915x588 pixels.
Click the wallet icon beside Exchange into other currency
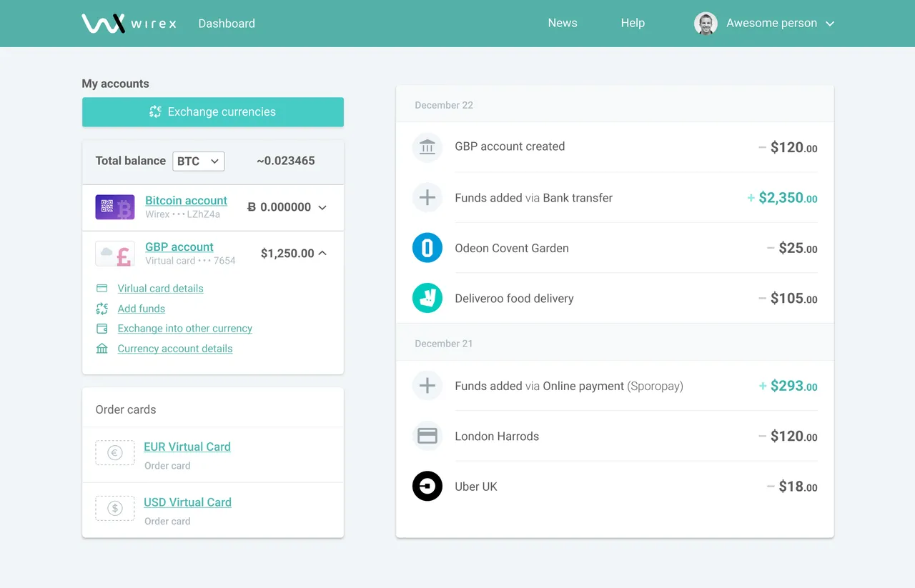click(102, 329)
